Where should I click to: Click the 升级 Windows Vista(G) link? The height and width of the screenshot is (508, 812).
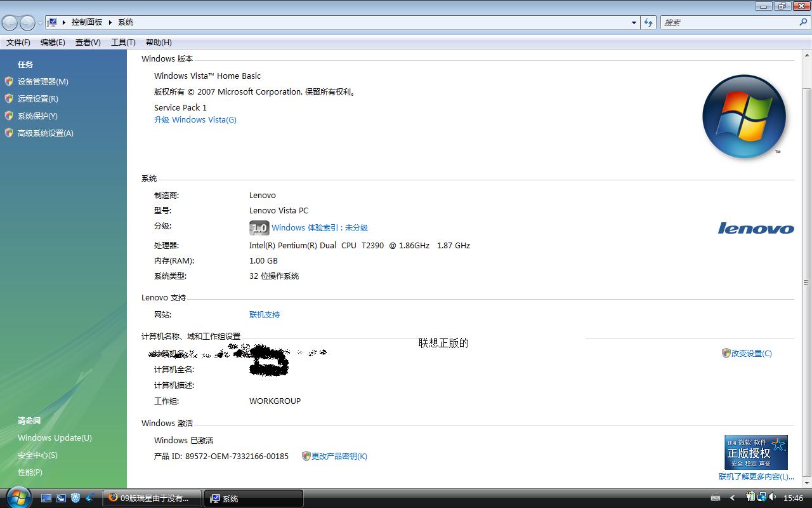pos(195,119)
